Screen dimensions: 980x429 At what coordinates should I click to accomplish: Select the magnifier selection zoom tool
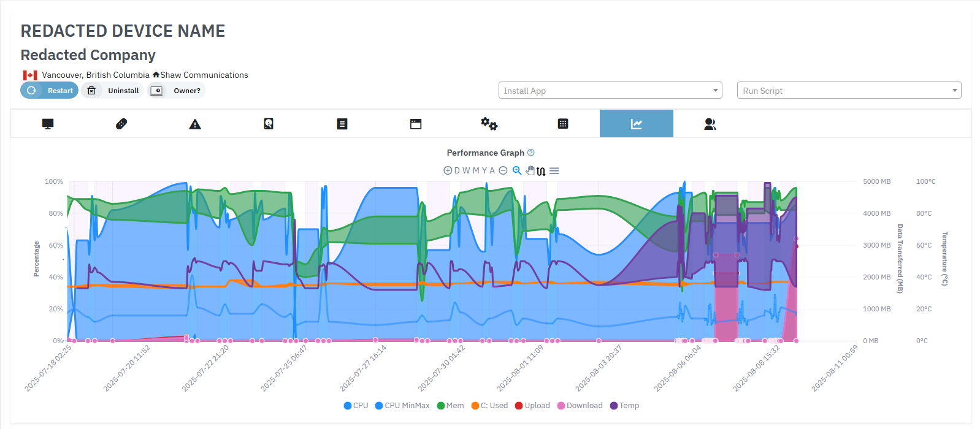click(517, 170)
